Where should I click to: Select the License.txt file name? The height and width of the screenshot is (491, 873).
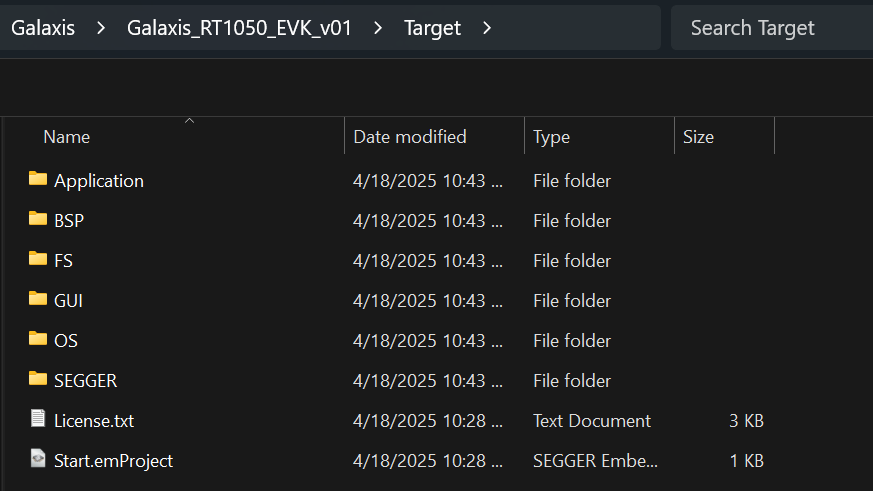[94, 421]
